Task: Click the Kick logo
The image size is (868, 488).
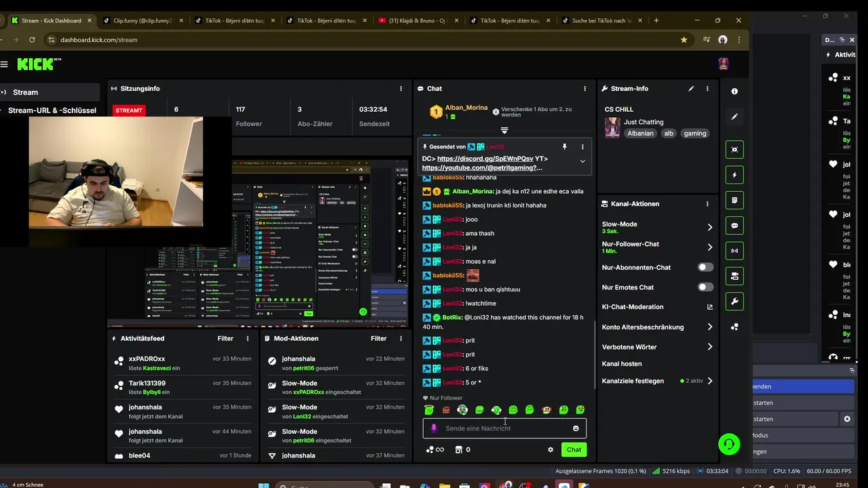Action: point(39,64)
